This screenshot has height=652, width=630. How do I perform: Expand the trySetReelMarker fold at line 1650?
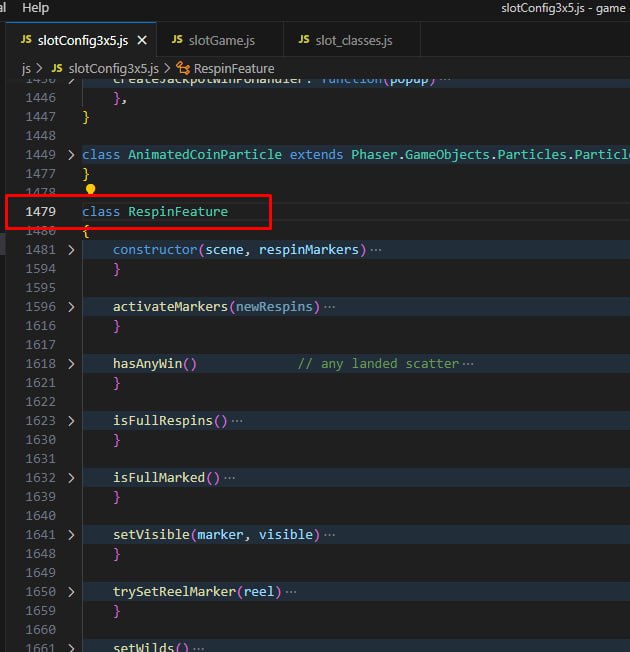click(x=72, y=592)
